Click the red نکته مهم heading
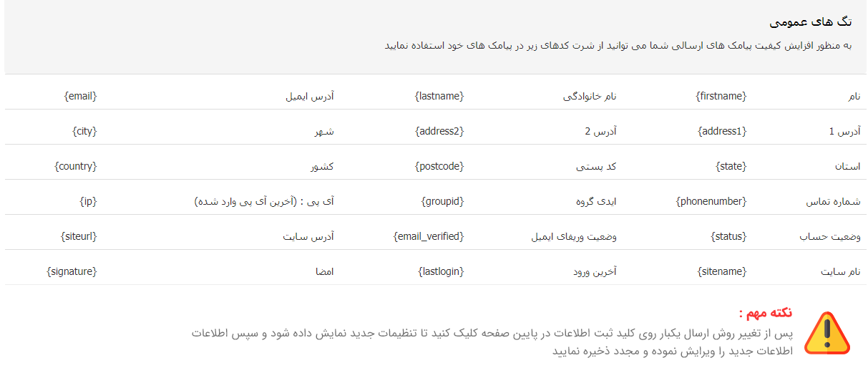 pyautogui.click(x=765, y=314)
